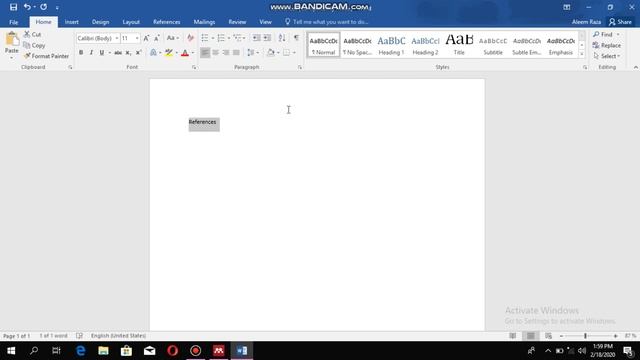The image size is (640, 360).
Task: Cut the selected text
Action: [x=33, y=34]
